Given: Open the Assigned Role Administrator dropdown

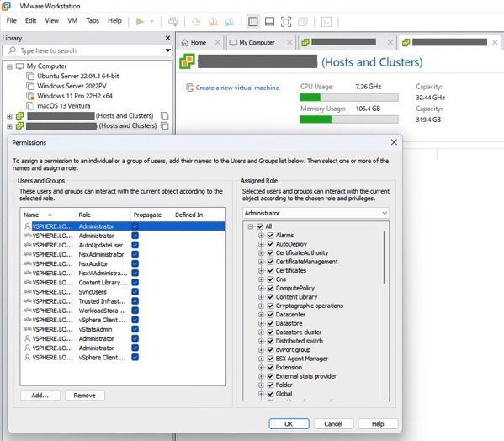Looking at the screenshot, I should click(x=316, y=213).
